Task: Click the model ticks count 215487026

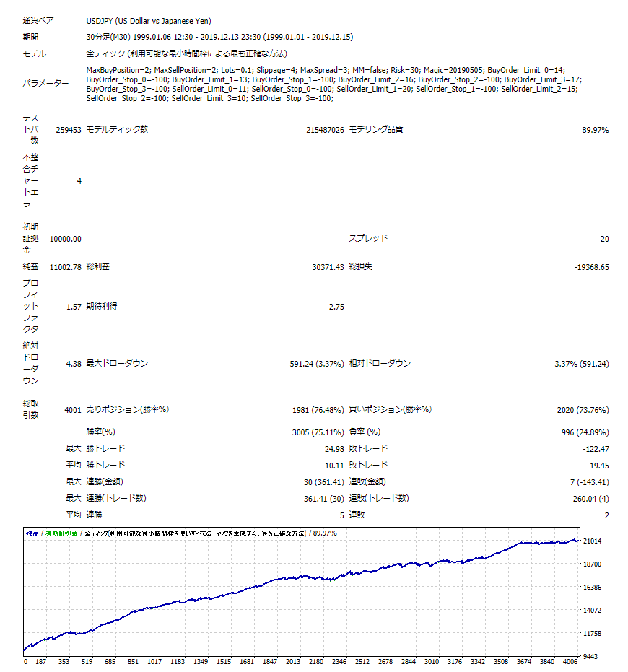Action: point(325,130)
